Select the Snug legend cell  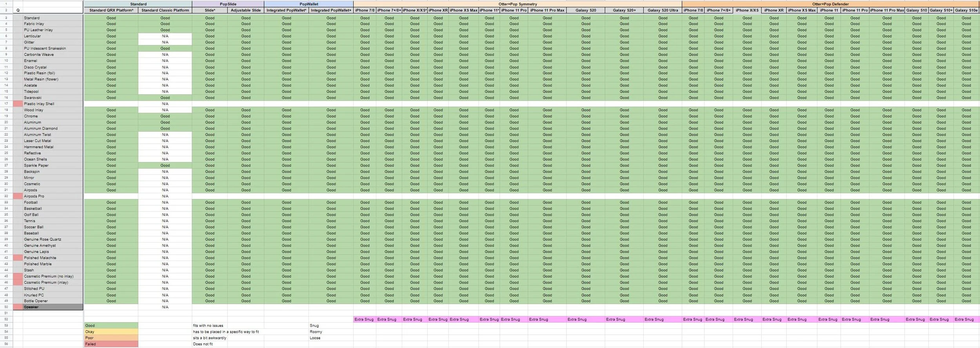[331, 326]
